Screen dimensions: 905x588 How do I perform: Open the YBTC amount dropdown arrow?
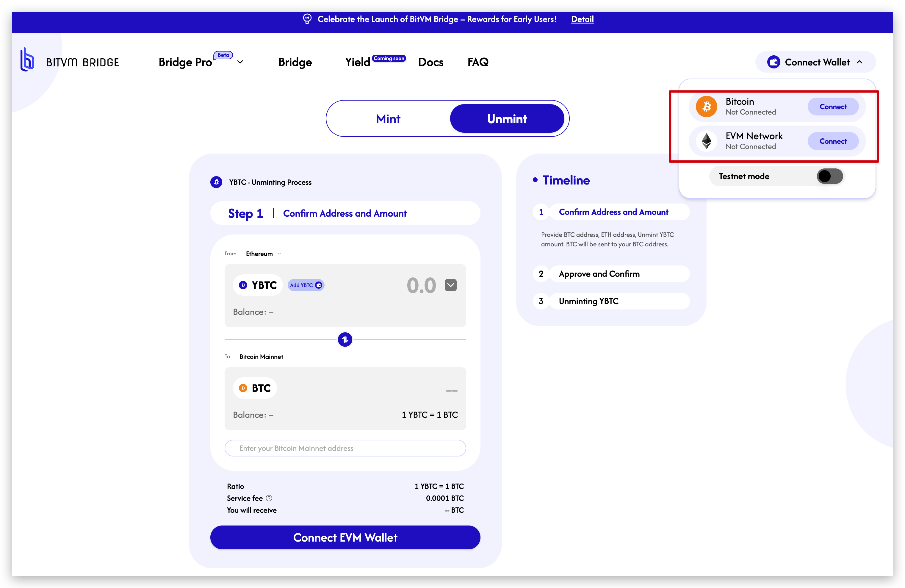(450, 285)
